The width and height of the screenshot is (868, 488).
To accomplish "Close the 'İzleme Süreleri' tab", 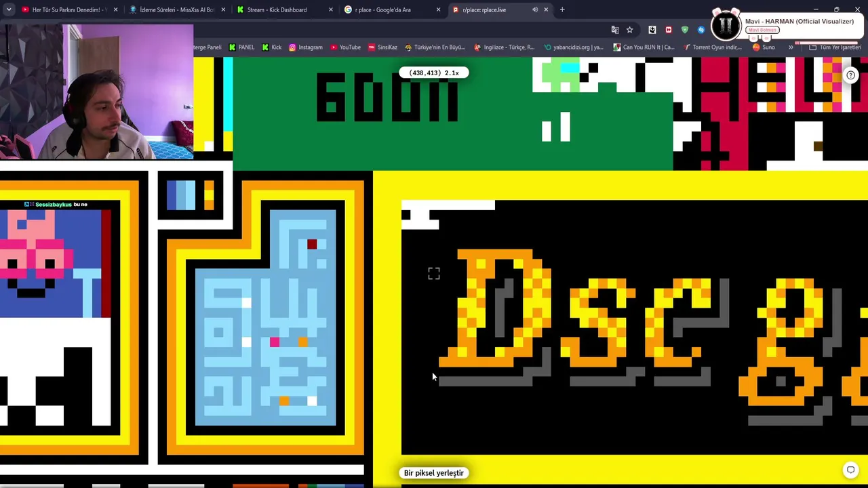I will tap(223, 9).
